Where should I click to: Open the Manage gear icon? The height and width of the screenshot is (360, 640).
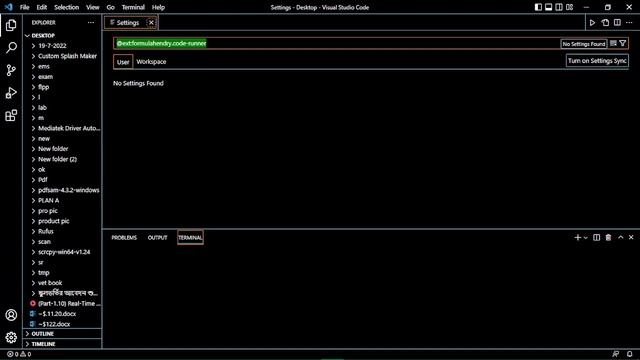11,338
